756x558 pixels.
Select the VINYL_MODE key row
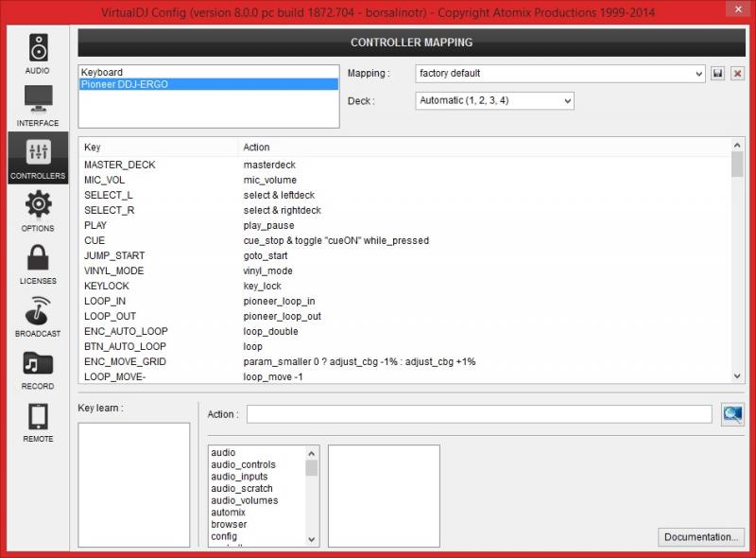click(405, 270)
